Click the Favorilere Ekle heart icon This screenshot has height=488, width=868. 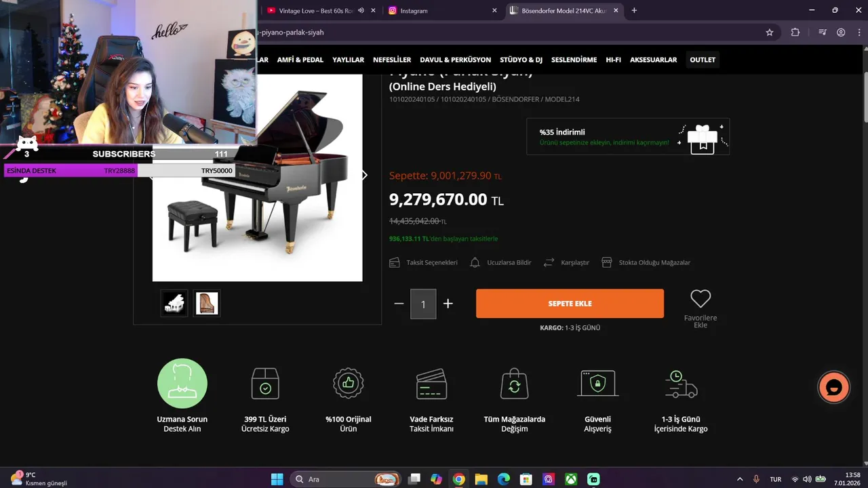tap(701, 298)
